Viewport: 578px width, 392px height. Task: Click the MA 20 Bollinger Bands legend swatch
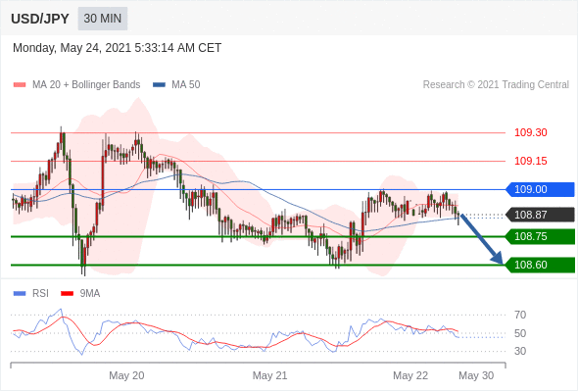(20, 85)
